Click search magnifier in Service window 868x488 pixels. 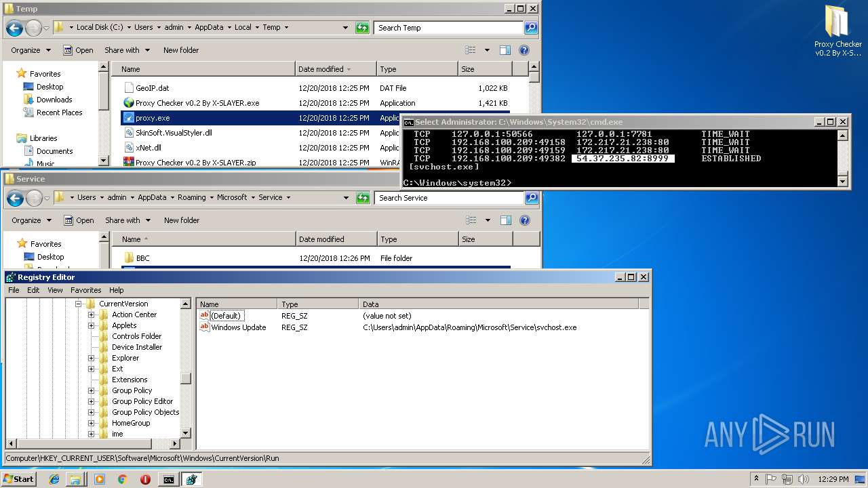point(531,198)
